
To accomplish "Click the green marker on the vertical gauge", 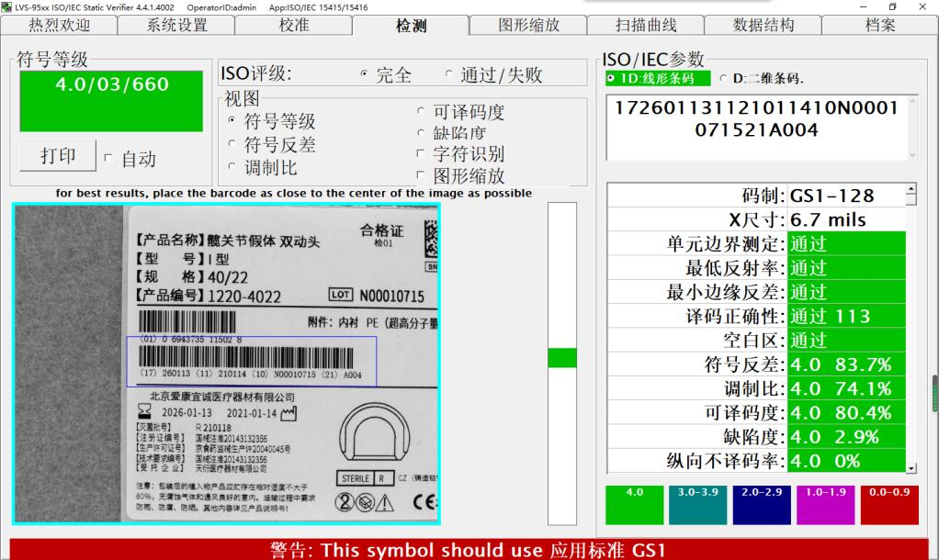I will (562, 358).
